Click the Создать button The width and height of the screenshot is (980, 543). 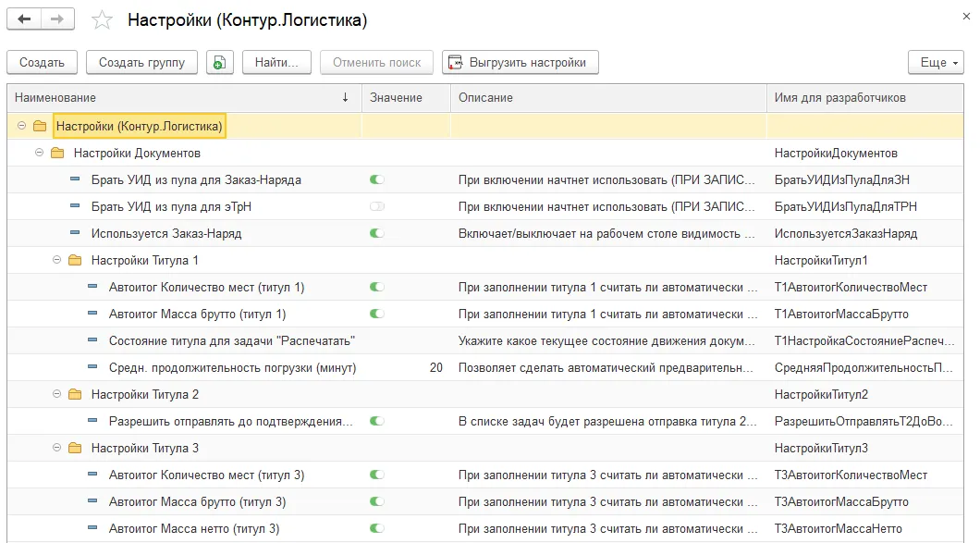(42, 63)
